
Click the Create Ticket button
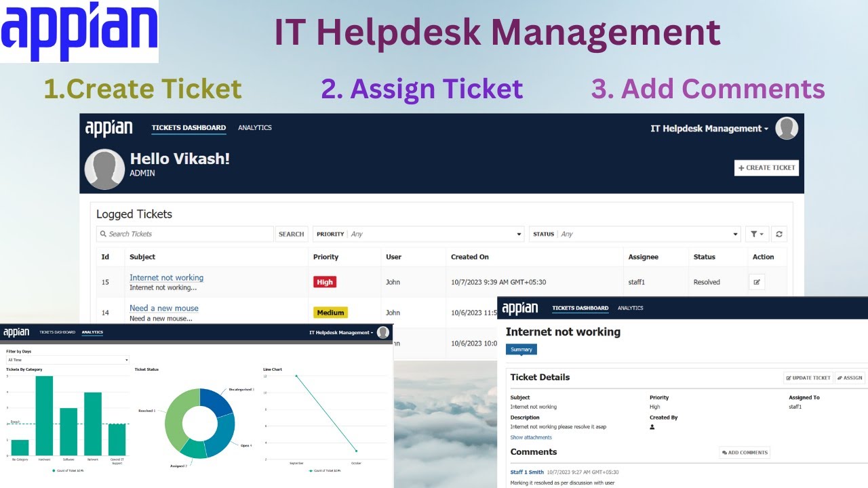766,167
